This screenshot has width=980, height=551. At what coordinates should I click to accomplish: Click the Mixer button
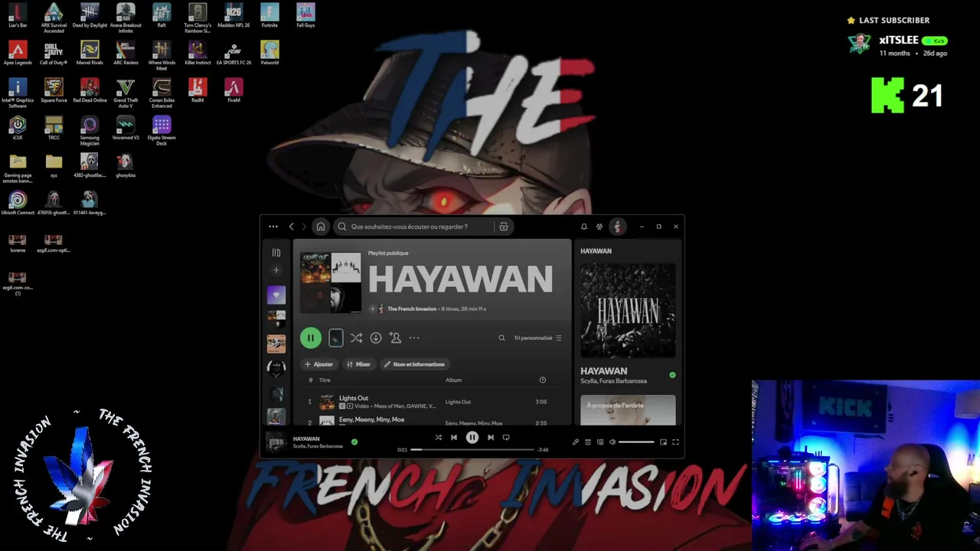click(358, 364)
